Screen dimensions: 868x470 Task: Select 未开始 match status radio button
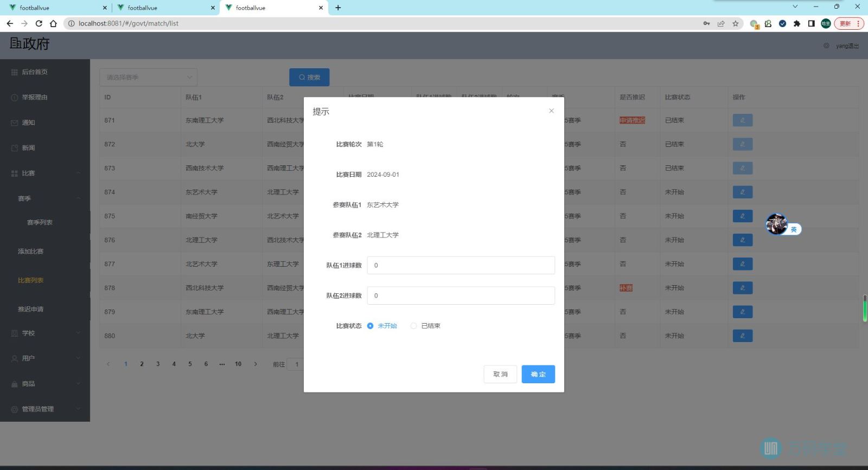click(x=371, y=326)
